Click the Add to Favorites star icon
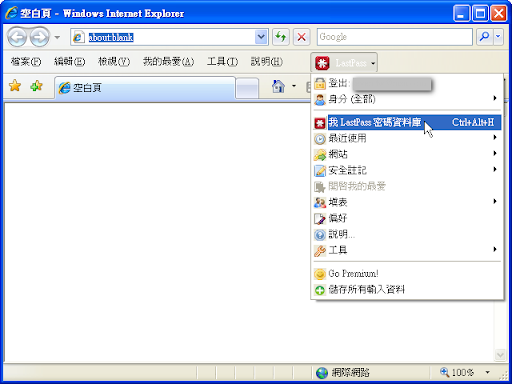 36,86
